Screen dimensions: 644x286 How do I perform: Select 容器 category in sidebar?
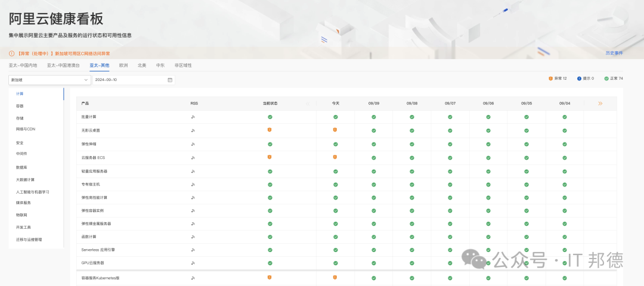click(x=20, y=106)
